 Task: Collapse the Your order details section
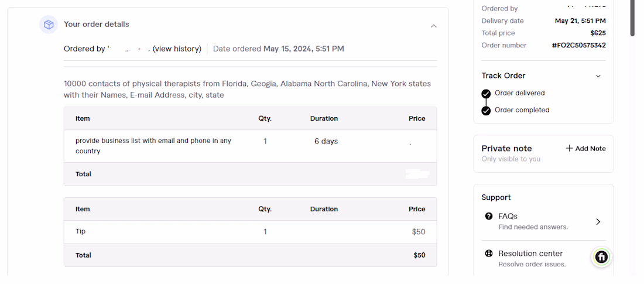pyautogui.click(x=433, y=26)
